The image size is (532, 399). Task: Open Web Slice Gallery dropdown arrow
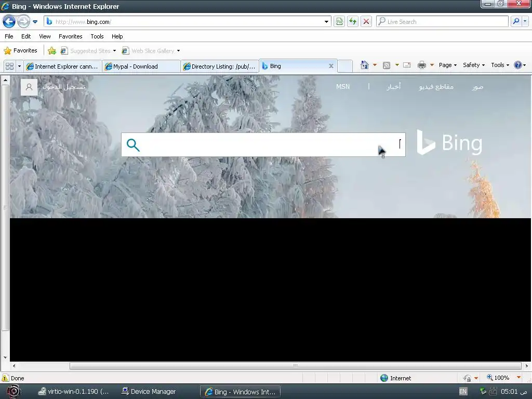[179, 51]
